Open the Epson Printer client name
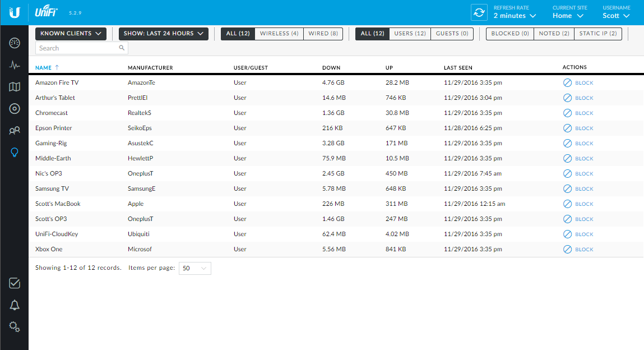 tap(53, 128)
